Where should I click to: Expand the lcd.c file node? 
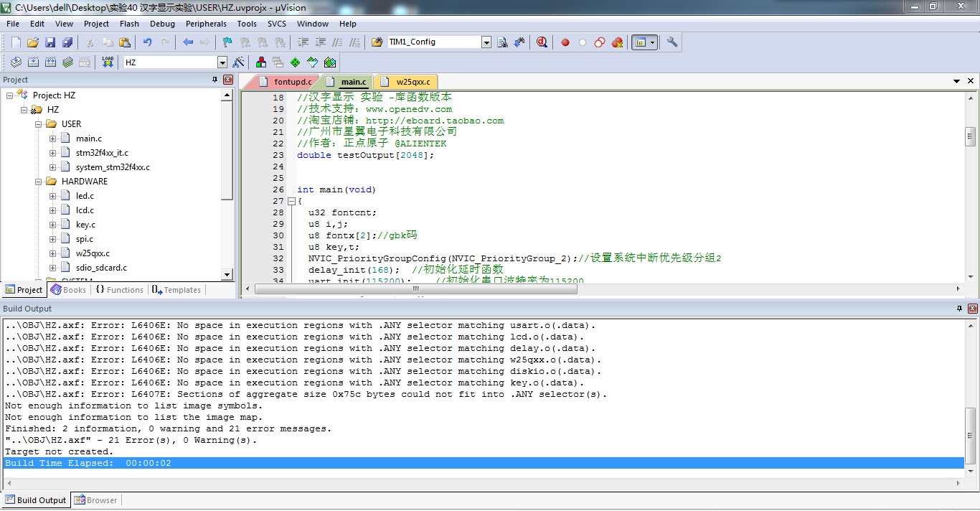(52, 210)
